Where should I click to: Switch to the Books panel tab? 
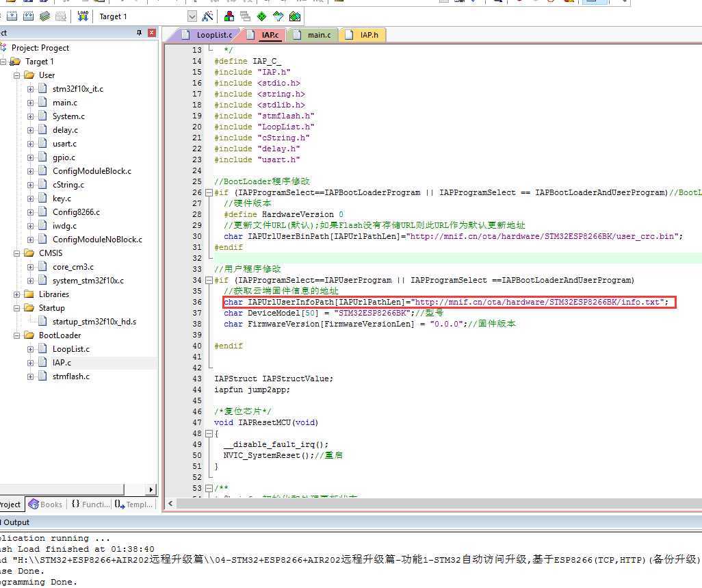click(46, 504)
